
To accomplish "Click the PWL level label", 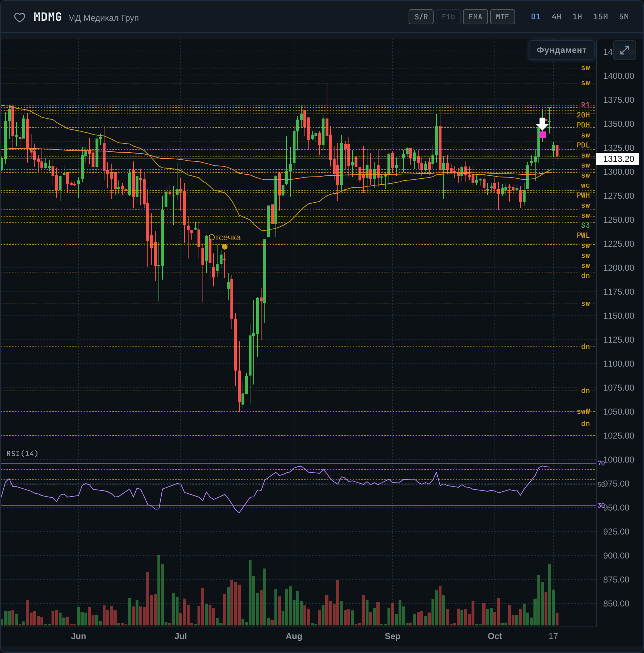I will pyautogui.click(x=583, y=235).
